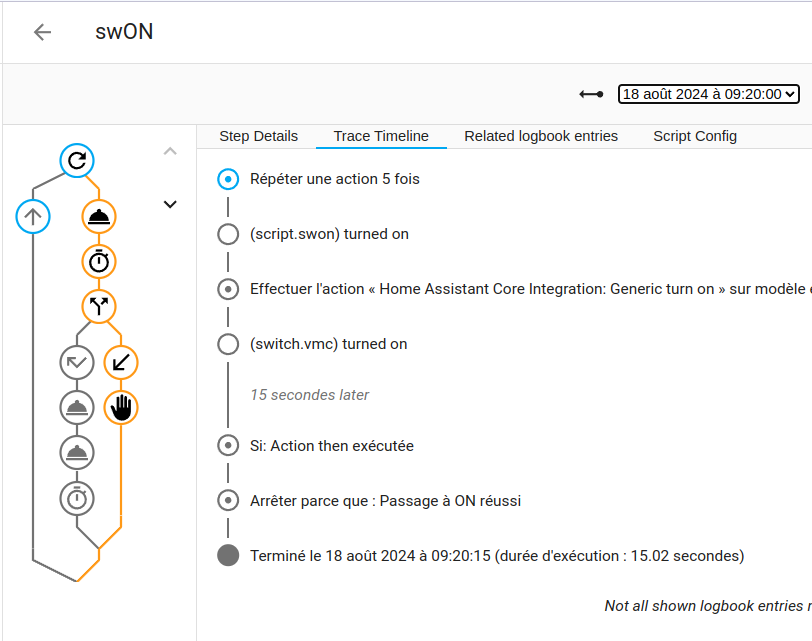
Task: Go to next trace step chevron down
Action: point(170,204)
